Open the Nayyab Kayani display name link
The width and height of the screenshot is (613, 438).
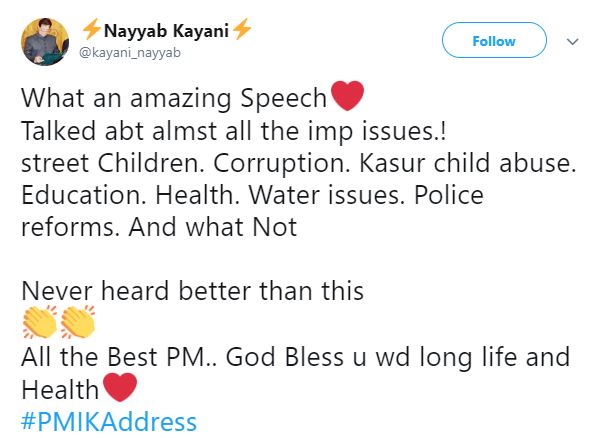pyautogui.click(x=165, y=32)
